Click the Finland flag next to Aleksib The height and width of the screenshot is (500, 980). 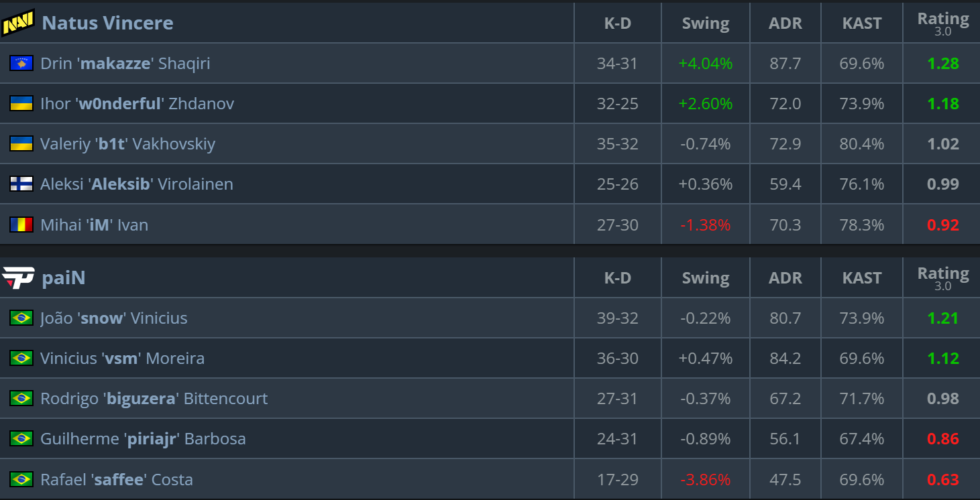click(21, 184)
